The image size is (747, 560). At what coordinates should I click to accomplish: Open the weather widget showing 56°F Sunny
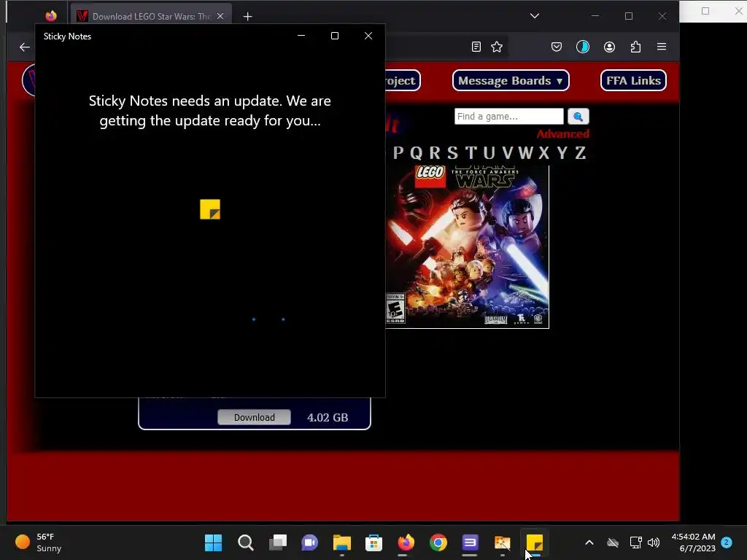[39, 542]
